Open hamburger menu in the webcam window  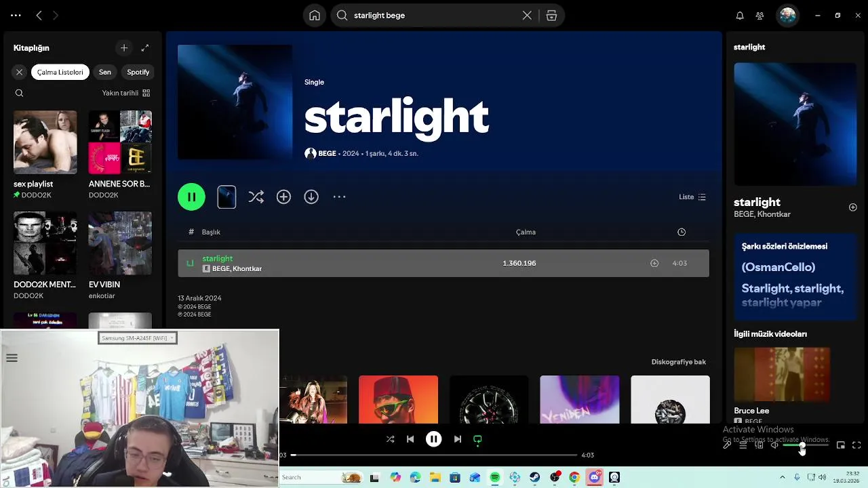tap(12, 358)
